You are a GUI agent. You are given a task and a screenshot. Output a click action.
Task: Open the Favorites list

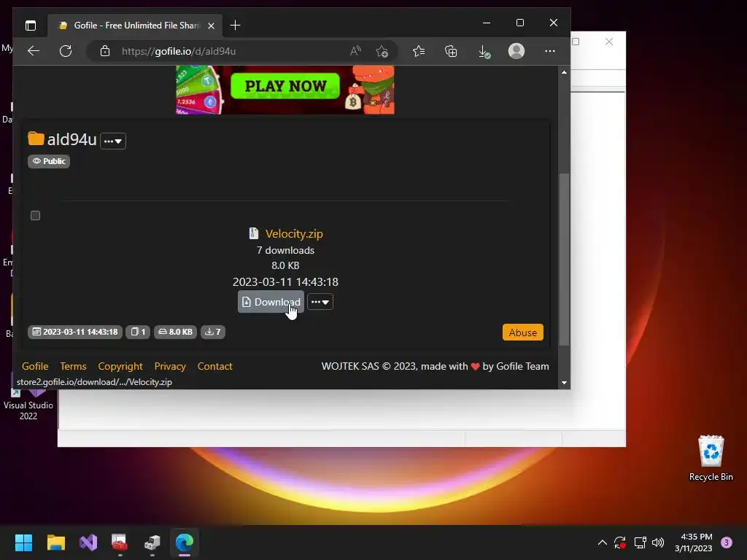[x=419, y=51]
